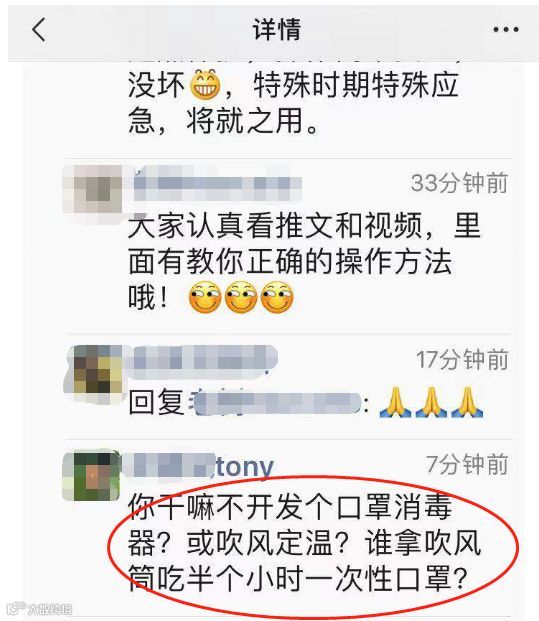The image size is (539, 621).
Task: Tap the last praying hands emoji
Action: (467, 402)
